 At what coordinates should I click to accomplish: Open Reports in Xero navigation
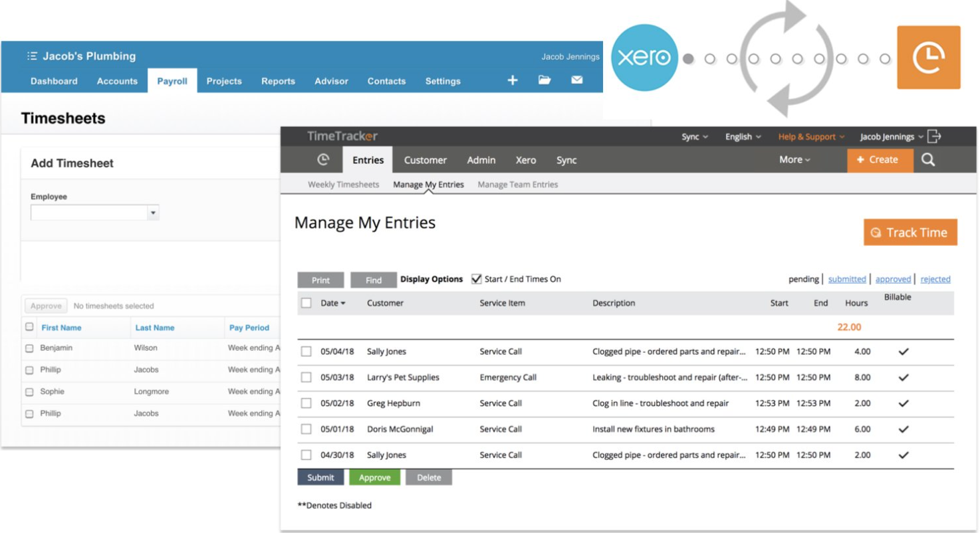278,81
